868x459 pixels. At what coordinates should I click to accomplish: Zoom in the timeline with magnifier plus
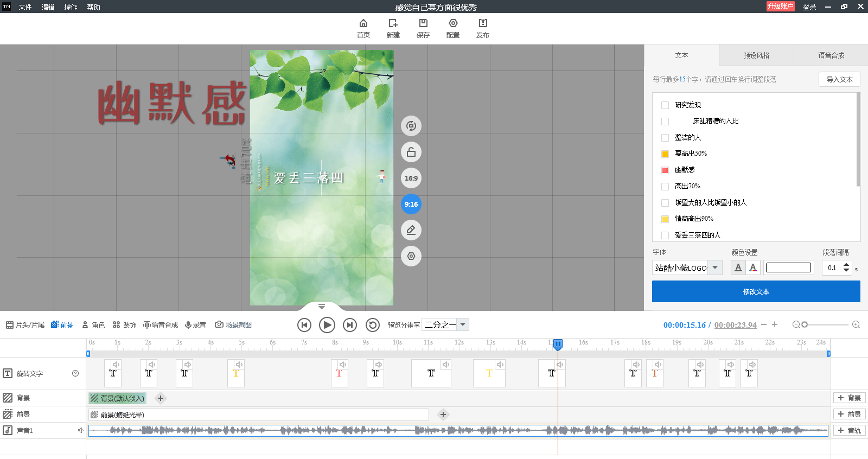(x=856, y=324)
